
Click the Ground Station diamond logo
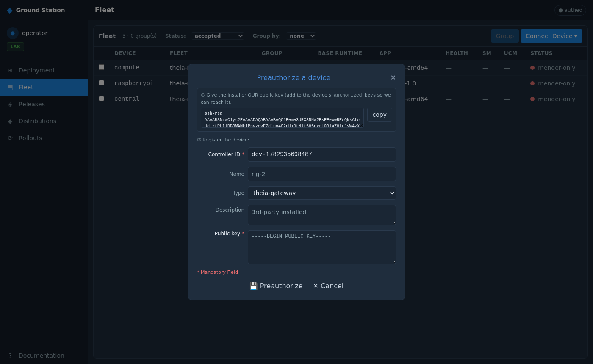pos(10,10)
